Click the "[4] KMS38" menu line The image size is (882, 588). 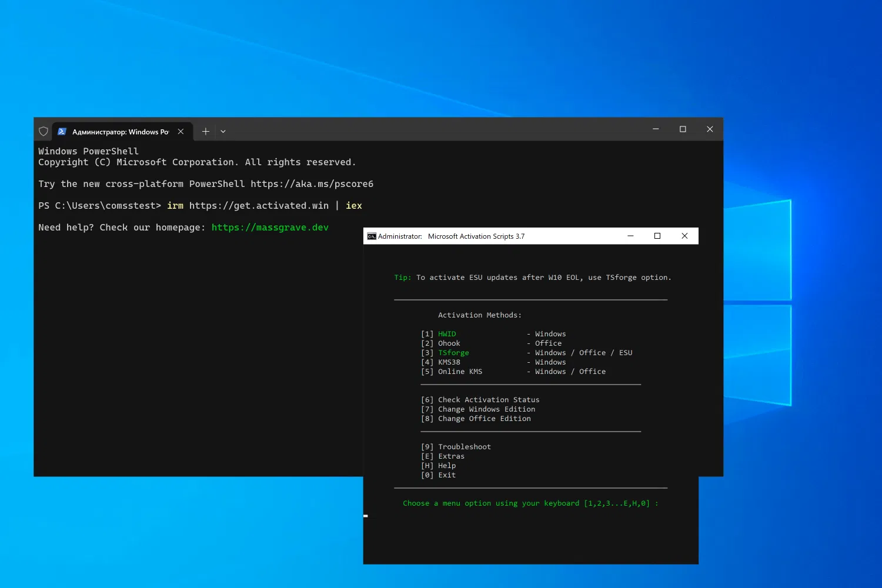click(x=493, y=362)
